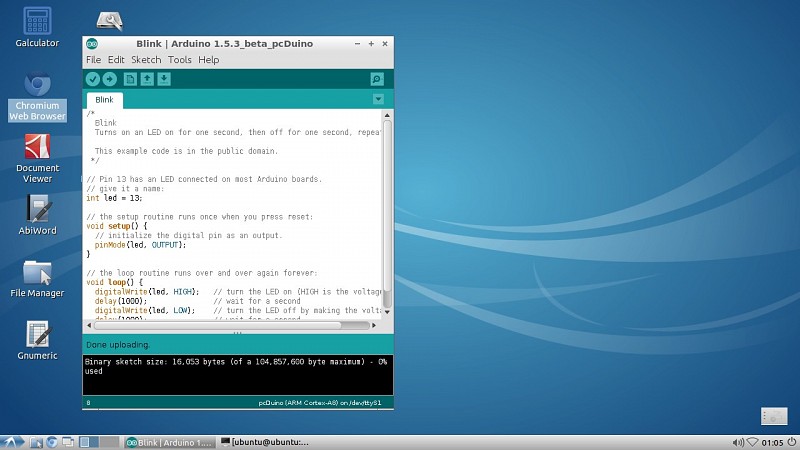Viewport: 800px width, 450px height.
Task: Select the ubuntu@ubuntu terminal taskbar button
Action: (x=264, y=442)
